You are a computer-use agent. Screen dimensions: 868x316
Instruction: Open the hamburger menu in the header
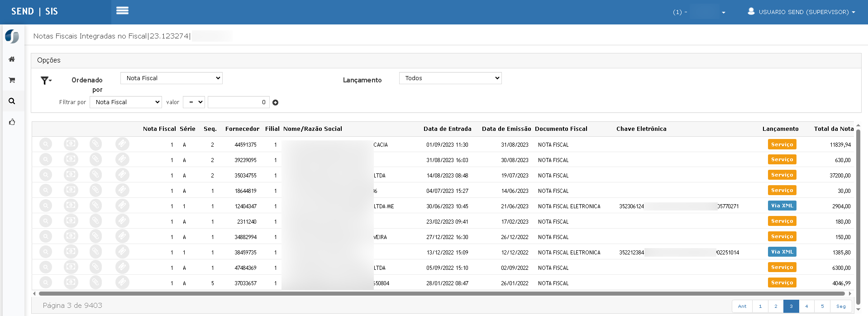[122, 11]
